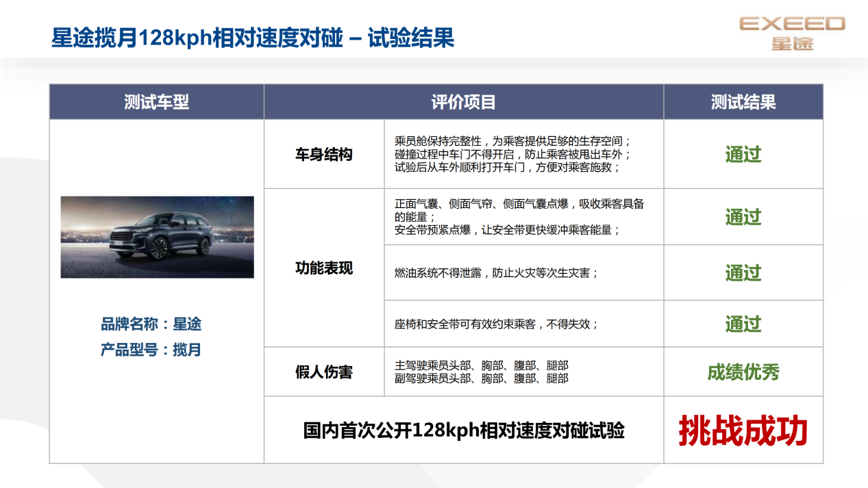Click the EXEED 星途 logo
Viewport: 868px width, 488px height.
point(792,34)
